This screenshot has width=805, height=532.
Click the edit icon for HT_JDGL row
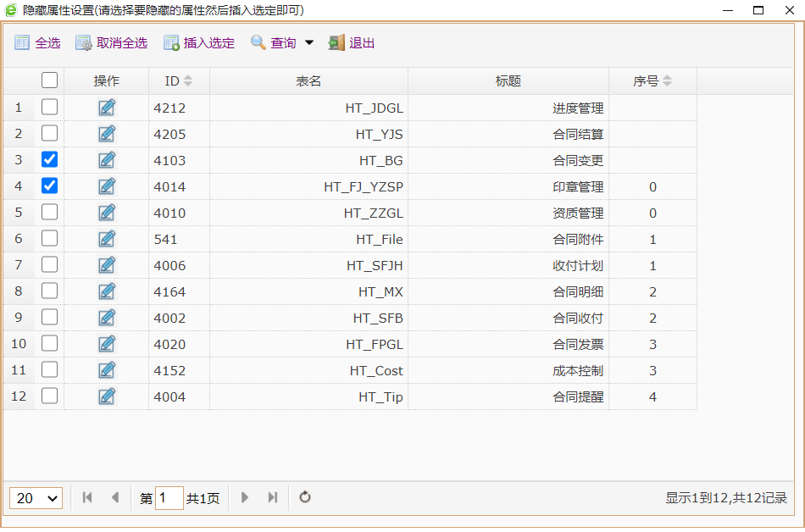(107, 108)
